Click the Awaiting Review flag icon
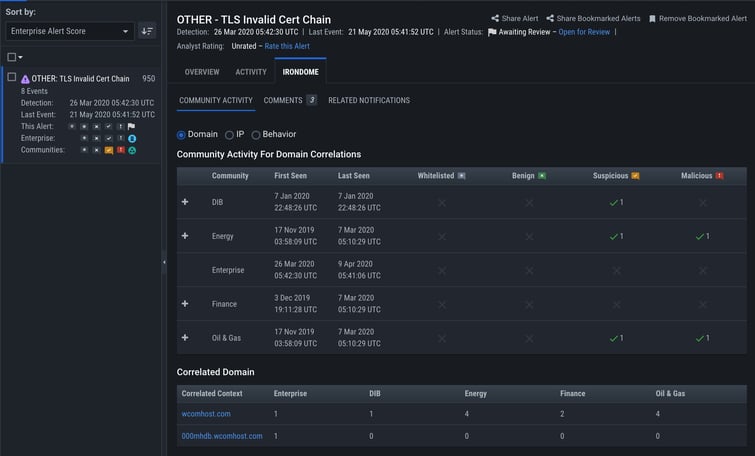The height and width of the screenshot is (456, 755). [492, 32]
